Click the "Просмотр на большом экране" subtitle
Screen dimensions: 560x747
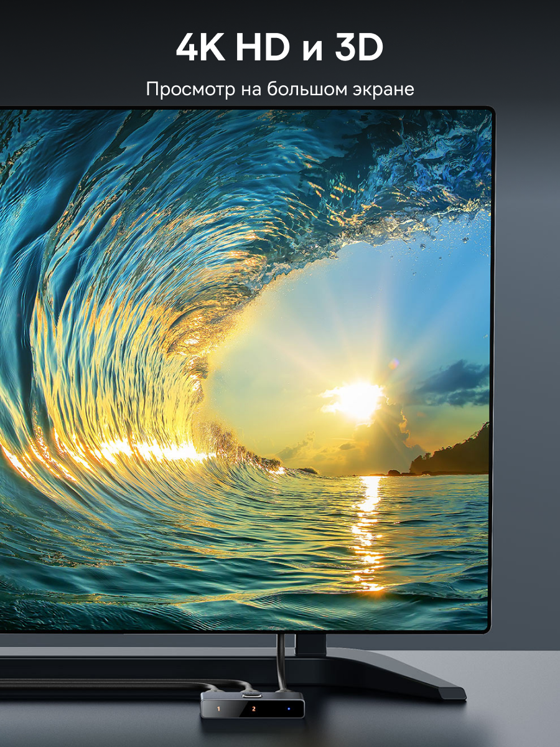[x=279, y=89]
